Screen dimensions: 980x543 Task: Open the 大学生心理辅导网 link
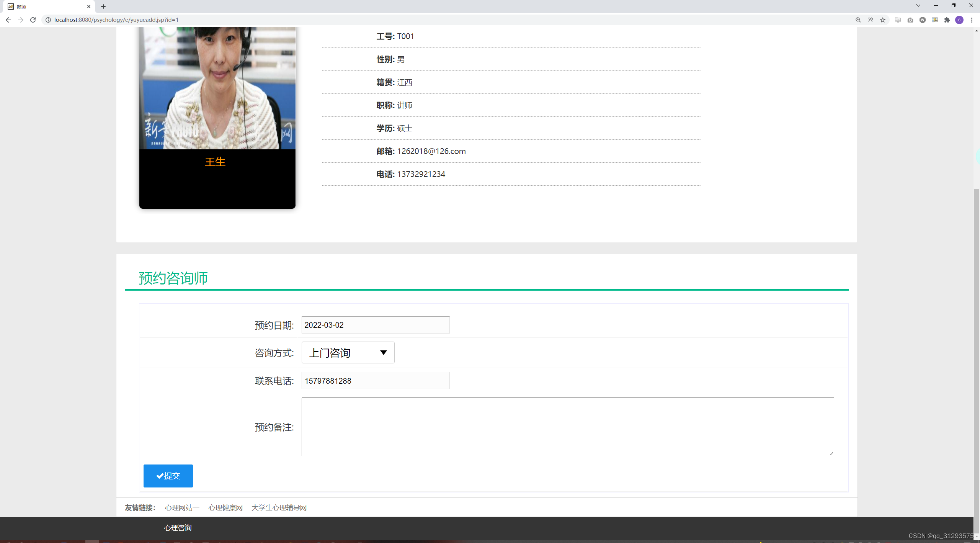[279, 507]
